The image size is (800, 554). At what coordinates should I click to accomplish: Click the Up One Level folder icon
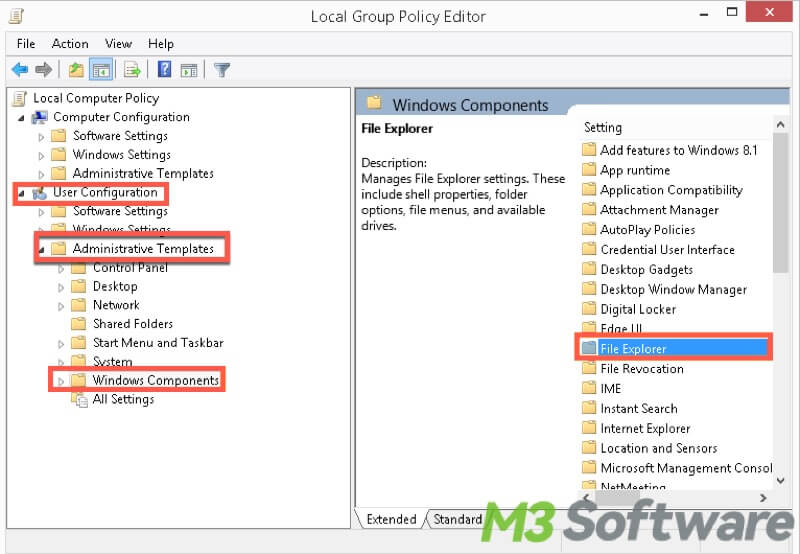(x=76, y=69)
